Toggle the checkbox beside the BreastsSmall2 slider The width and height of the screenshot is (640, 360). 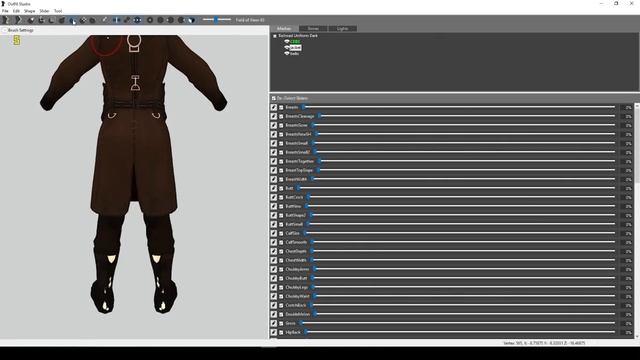pyautogui.click(x=281, y=152)
